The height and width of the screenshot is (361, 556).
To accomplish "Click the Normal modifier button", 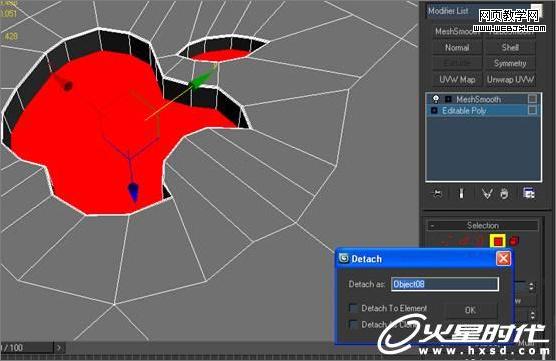I will [x=457, y=47].
